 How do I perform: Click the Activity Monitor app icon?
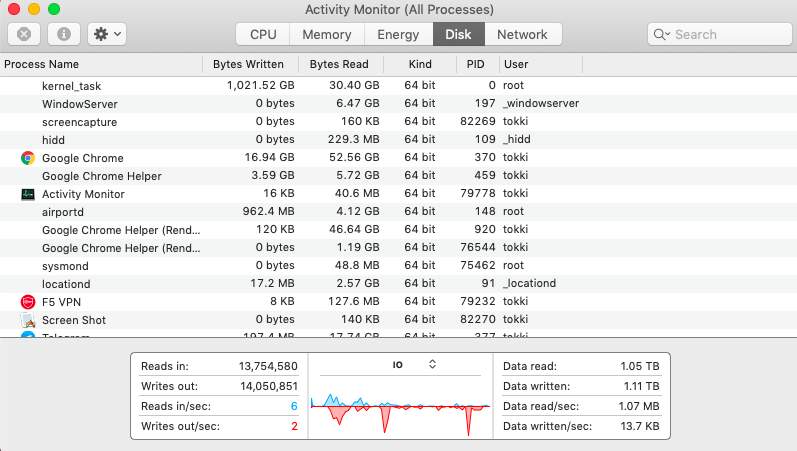(x=28, y=194)
